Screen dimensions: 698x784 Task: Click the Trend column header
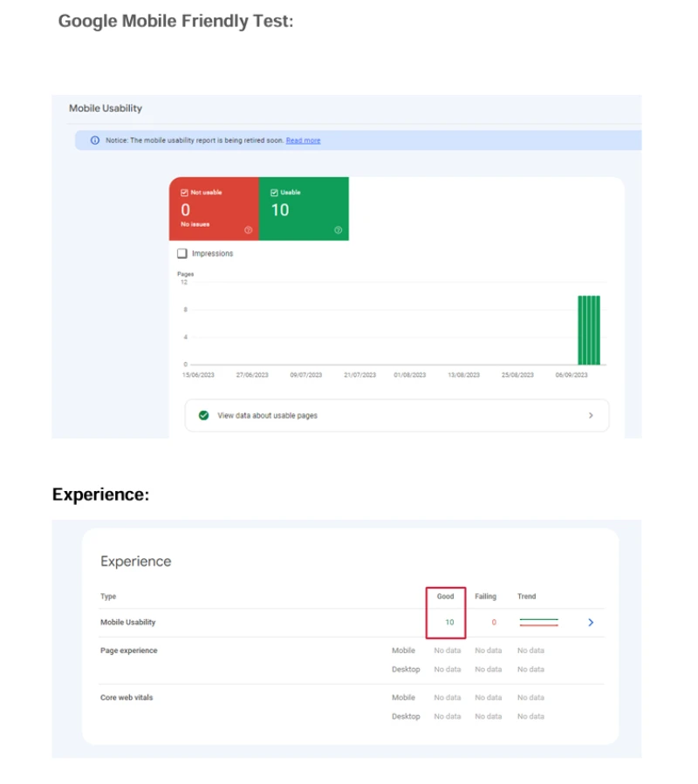point(526,597)
